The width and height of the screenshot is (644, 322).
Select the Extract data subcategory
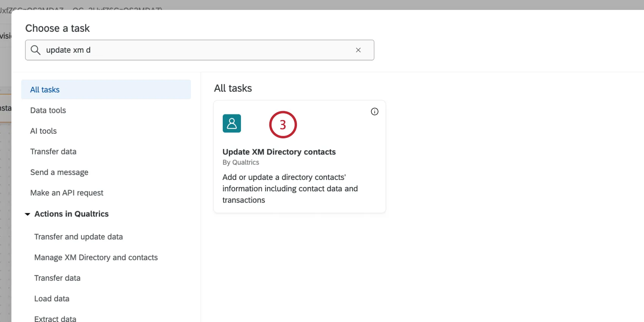click(x=55, y=319)
